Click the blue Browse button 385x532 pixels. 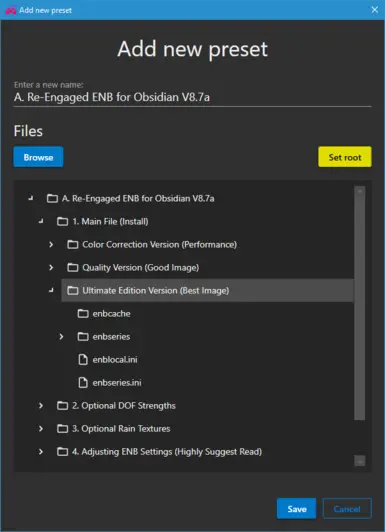point(38,157)
